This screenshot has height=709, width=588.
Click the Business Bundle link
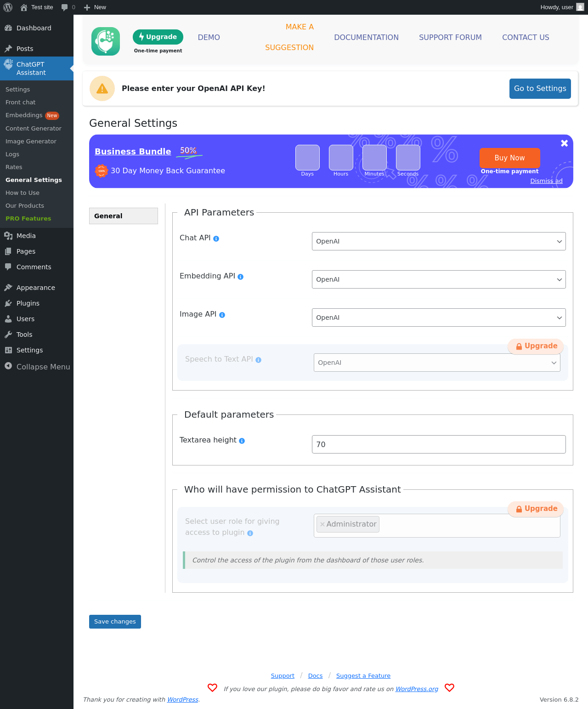[x=133, y=152]
